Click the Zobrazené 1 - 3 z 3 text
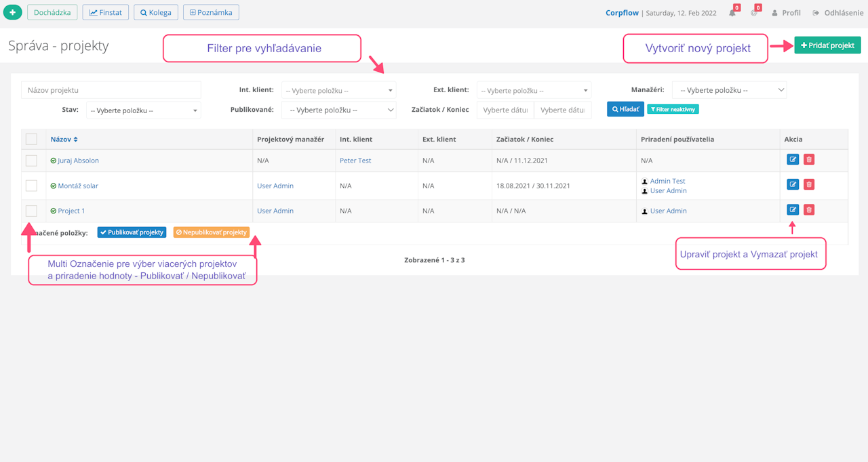This screenshot has width=868, height=462. 434,259
